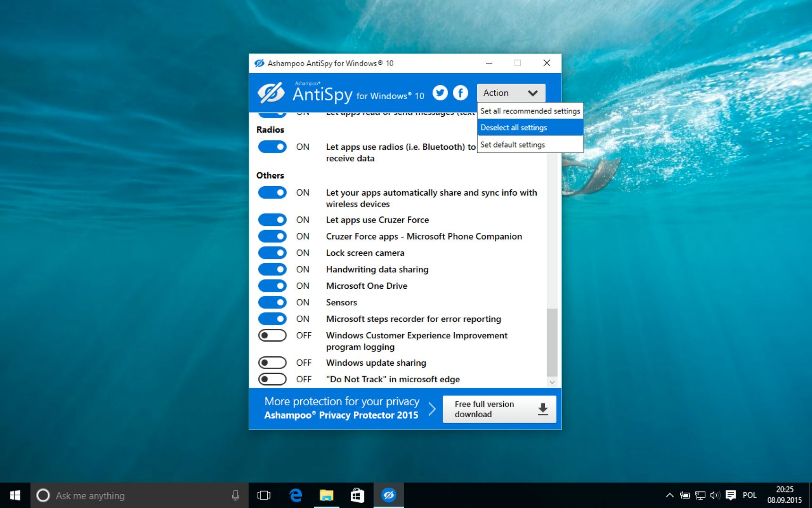This screenshot has width=812, height=508.
Task: Disable Microsoft steps recorder switch
Action: [x=272, y=319]
